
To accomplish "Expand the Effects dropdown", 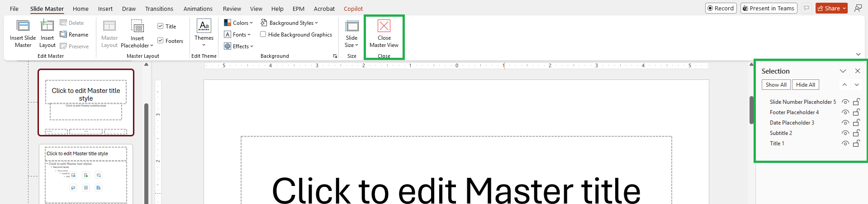I will click(x=238, y=46).
